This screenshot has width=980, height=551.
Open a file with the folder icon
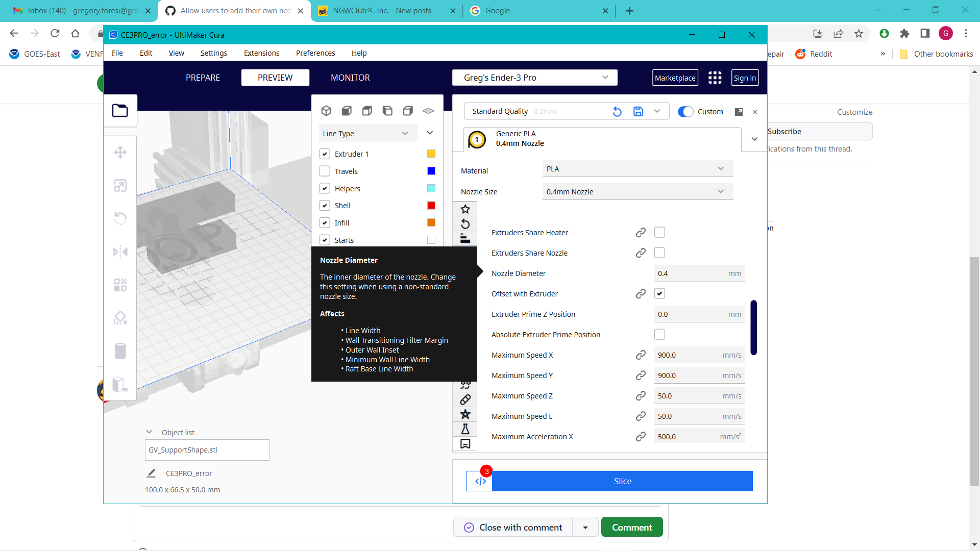pyautogui.click(x=120, y=110)
